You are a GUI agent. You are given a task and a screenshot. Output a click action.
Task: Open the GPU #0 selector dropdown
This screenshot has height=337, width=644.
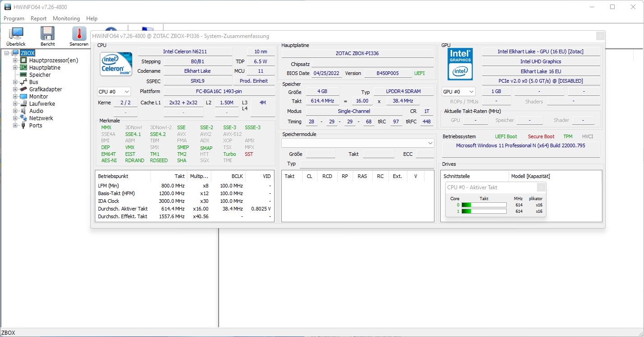click(x=458, y=92)
